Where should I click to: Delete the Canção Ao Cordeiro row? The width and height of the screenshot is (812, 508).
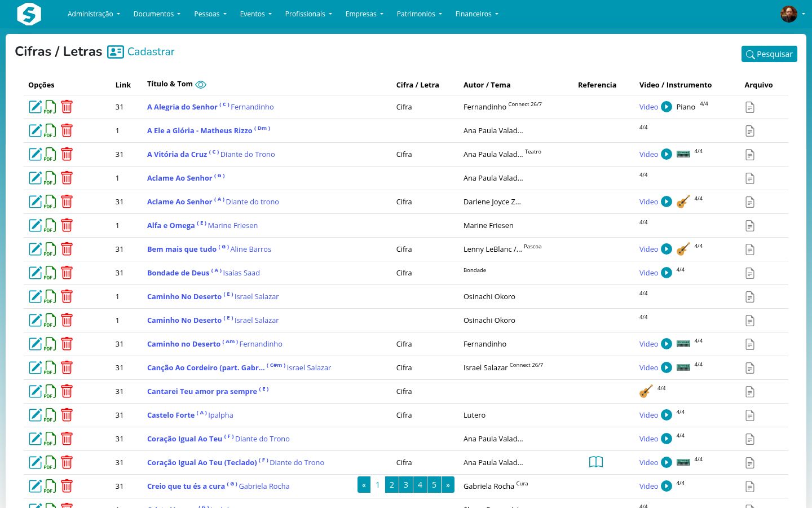pyautogui.click(x=67, y=367)
